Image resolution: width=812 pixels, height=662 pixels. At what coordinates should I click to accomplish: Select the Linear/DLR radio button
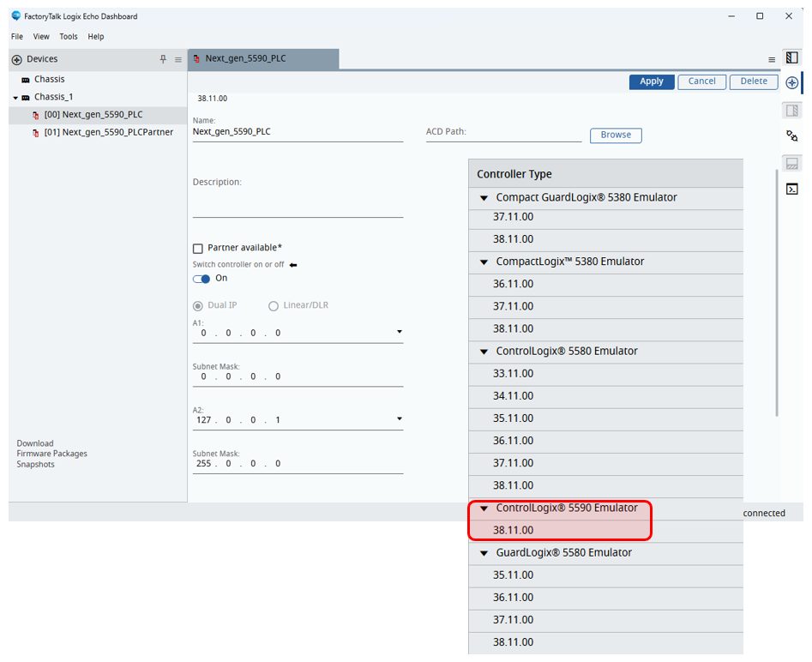[274, 305]
